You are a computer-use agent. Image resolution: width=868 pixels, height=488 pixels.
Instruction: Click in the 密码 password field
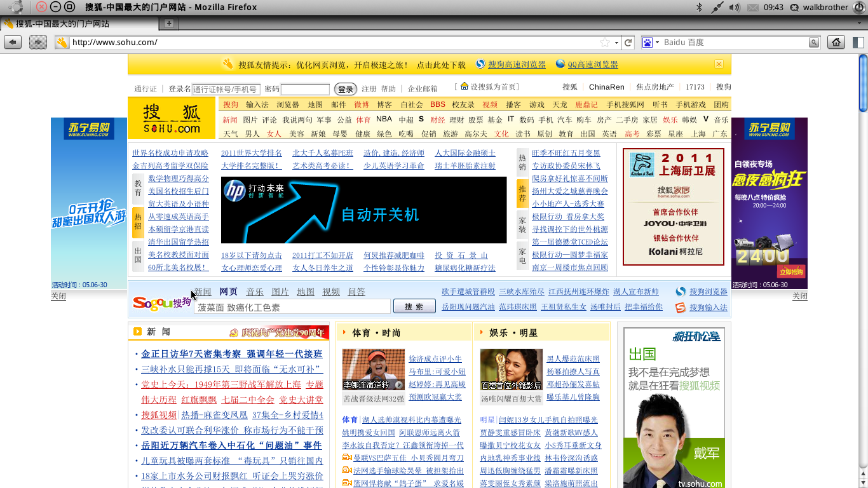pyautogui.click(x=305, y=90)
